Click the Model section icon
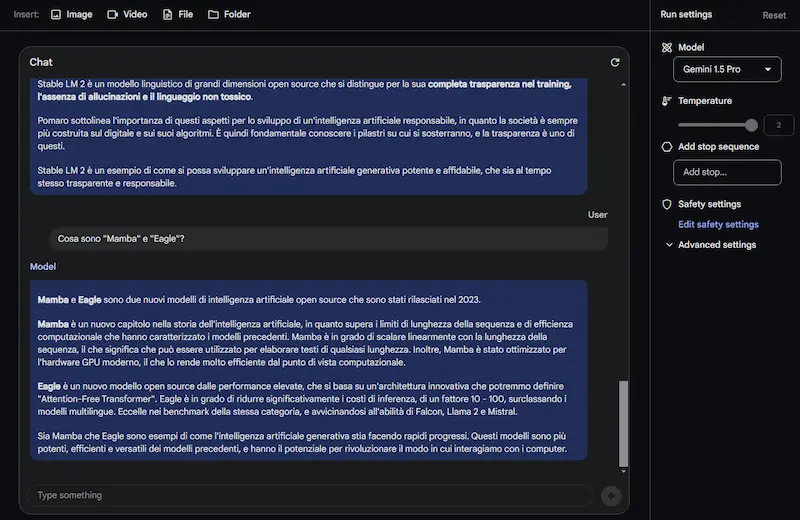800x520 pixels. 667,47
